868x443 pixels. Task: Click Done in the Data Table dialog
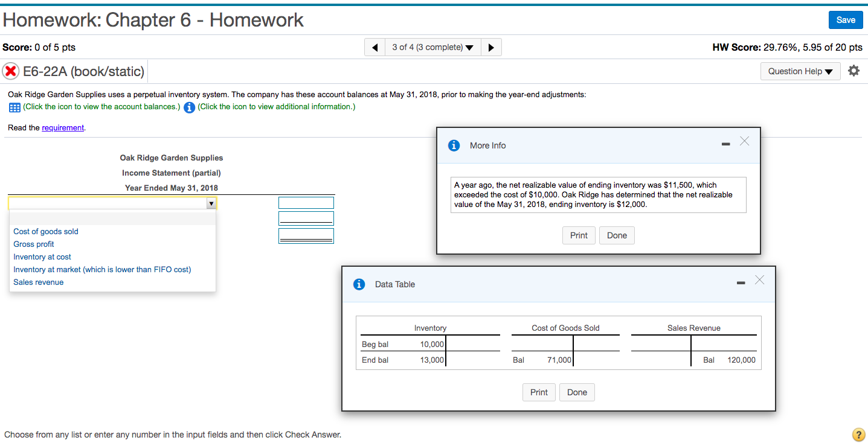(x=576, y=392)
